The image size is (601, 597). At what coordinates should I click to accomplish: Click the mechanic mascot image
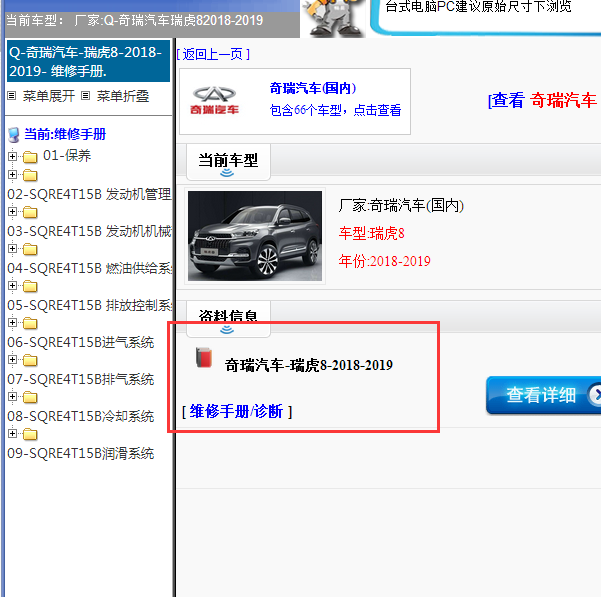click(334, 18)
